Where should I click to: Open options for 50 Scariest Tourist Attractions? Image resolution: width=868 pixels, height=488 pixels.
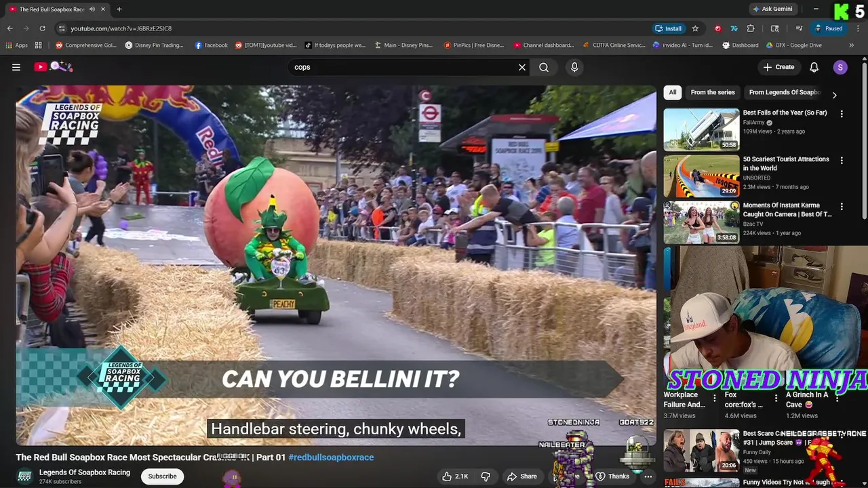pyautogui.click(x=842, y=161)
